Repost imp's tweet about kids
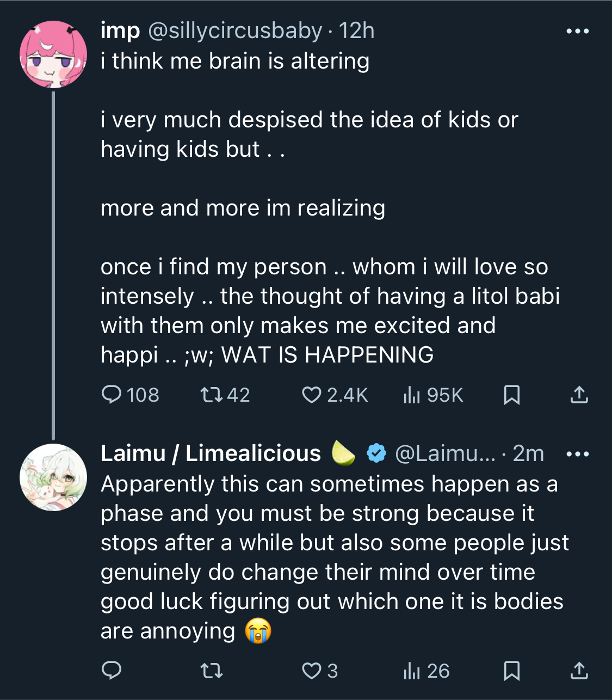The image size is (612, 700). point(212,395)
